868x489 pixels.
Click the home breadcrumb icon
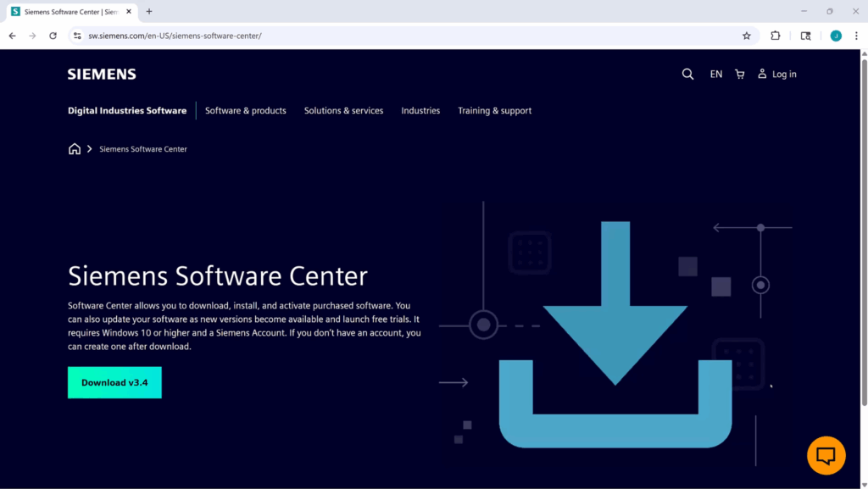[x=75, y=148]
